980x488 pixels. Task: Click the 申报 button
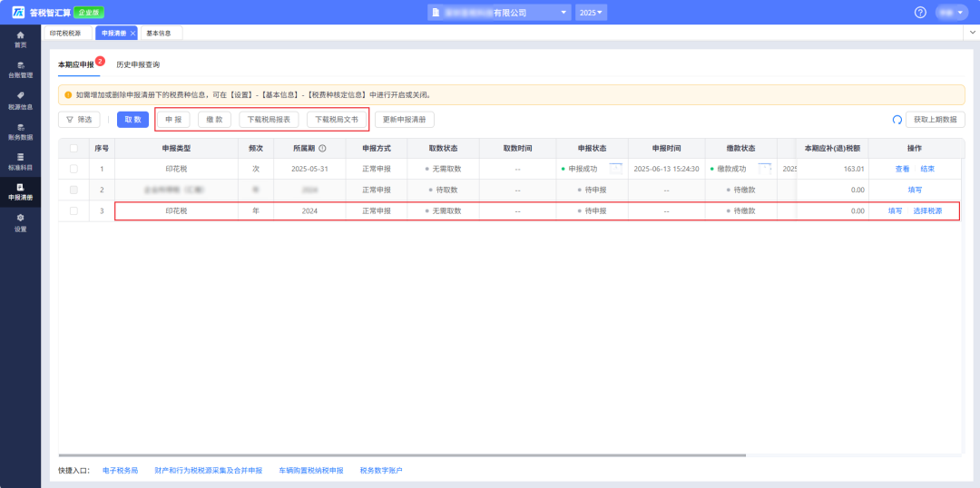(173, 120)
